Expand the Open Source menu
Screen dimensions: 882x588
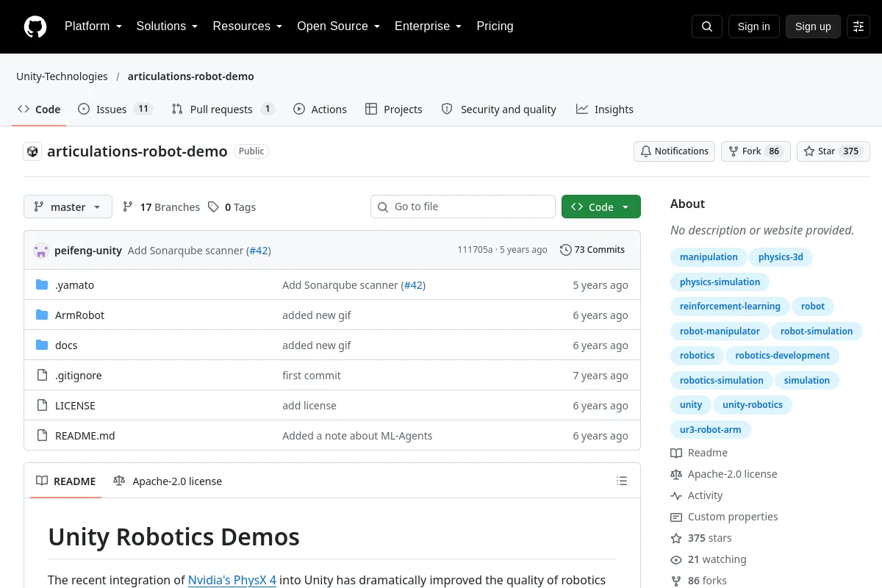click(338, 26)
